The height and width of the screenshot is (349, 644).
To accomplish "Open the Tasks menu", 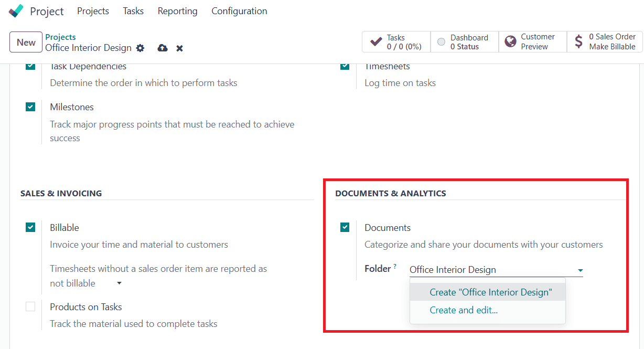I will [x=133, y=11].
